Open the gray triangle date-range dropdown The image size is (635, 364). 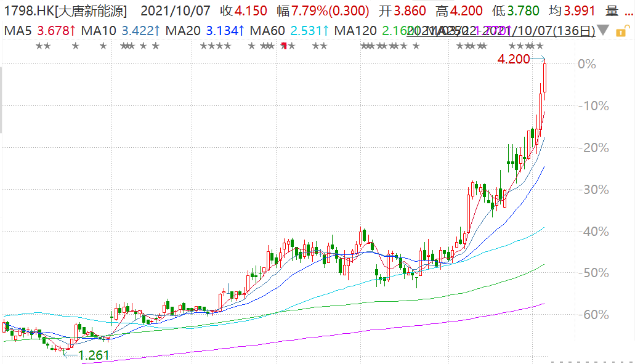(603, 30)
